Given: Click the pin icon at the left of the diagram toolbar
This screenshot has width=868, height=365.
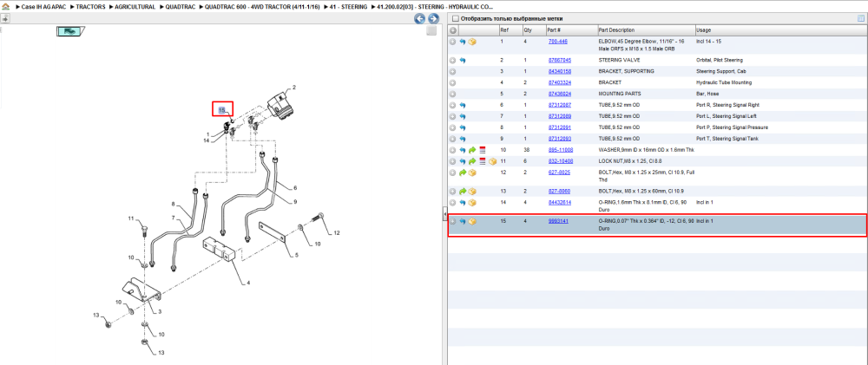Looking at the screenshot, I should [x=5, y=19].
